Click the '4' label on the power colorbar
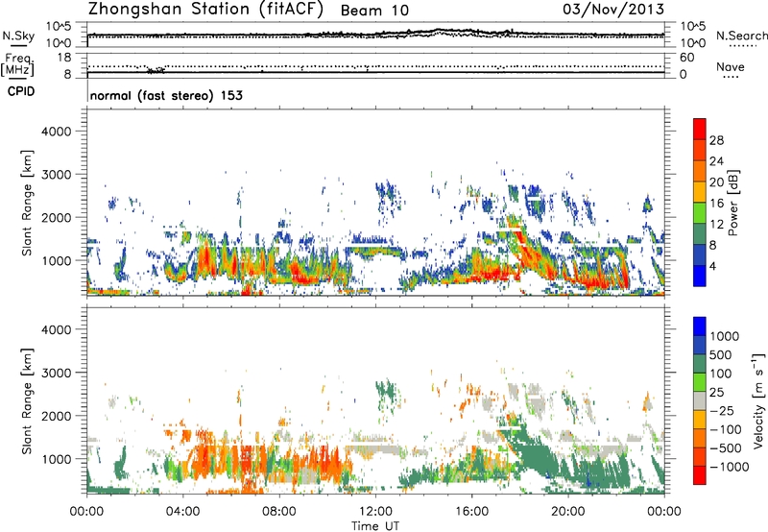Viewport: 768px width, 532px height. [x=713, y=266]
